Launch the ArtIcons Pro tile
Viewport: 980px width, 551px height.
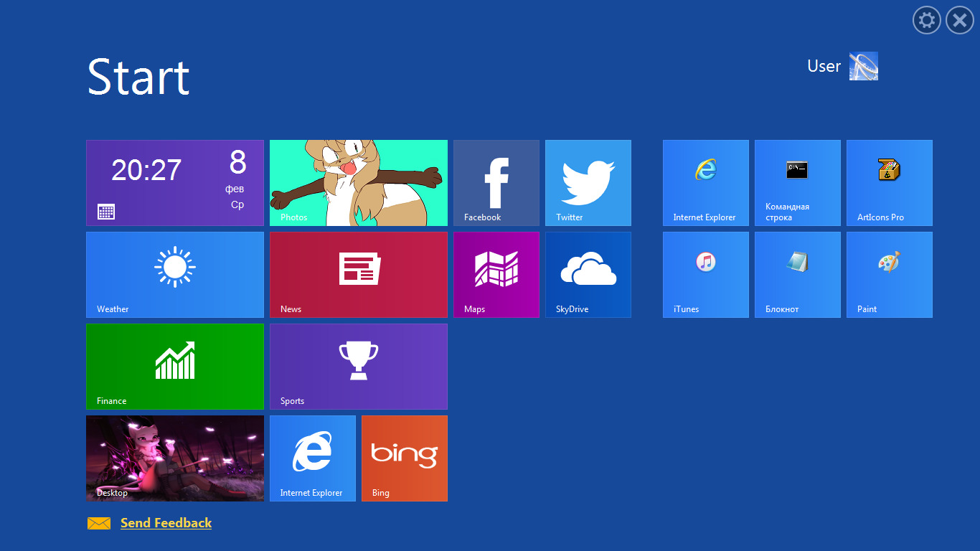tap(890, 183)
